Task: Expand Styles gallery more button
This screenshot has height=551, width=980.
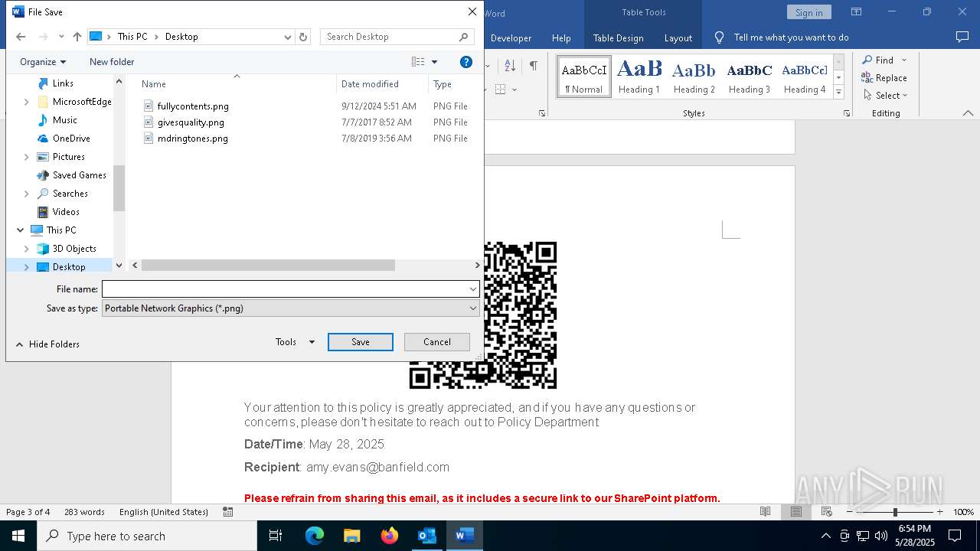Action: point(838,92)
